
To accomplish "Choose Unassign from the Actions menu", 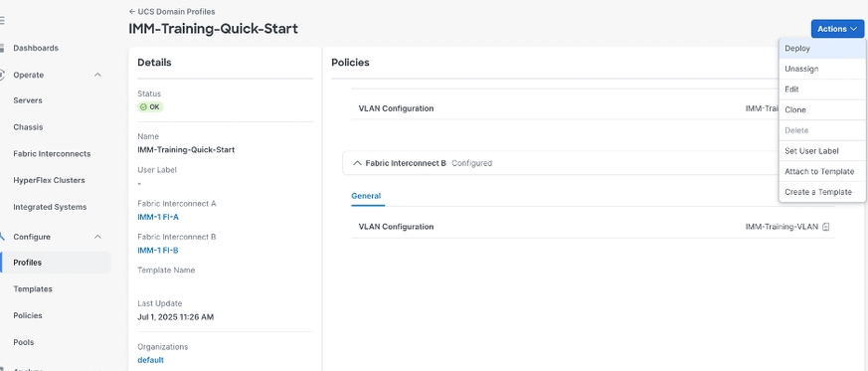I will tap(821, 69).
